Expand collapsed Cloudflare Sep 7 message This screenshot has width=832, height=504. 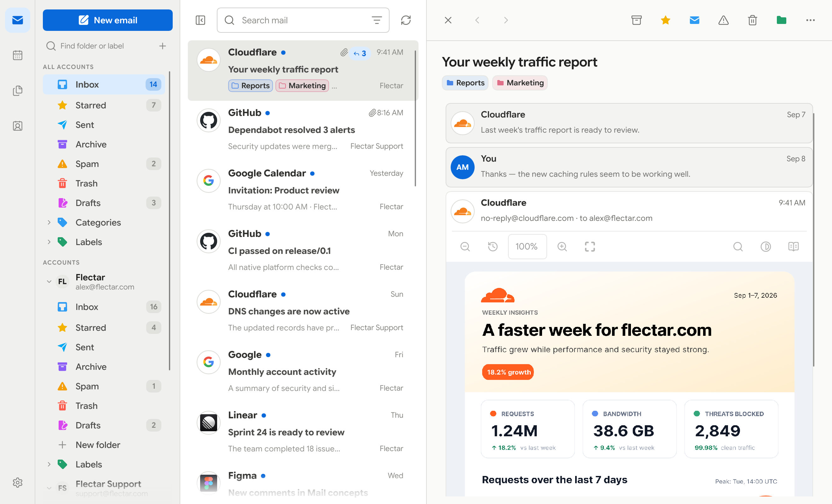click(x=629, y=123)
